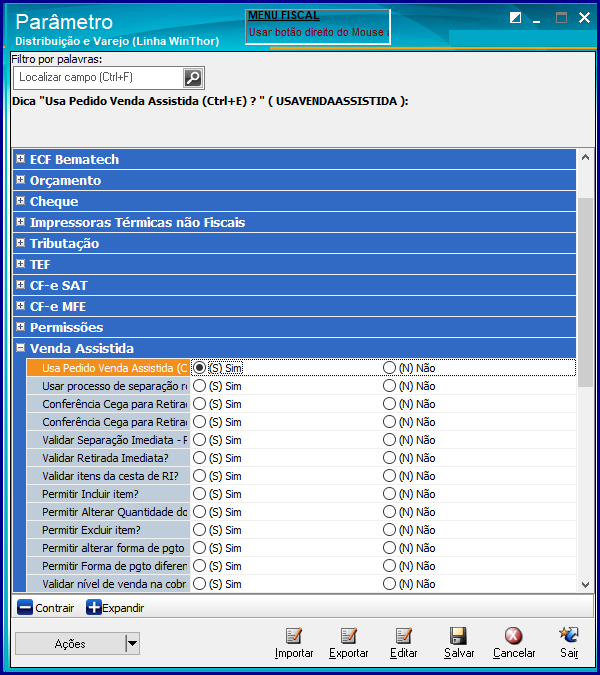This screenshot has height=675, width=600.
Task: Expand the Permissões section
Action: tap(20, 327)
